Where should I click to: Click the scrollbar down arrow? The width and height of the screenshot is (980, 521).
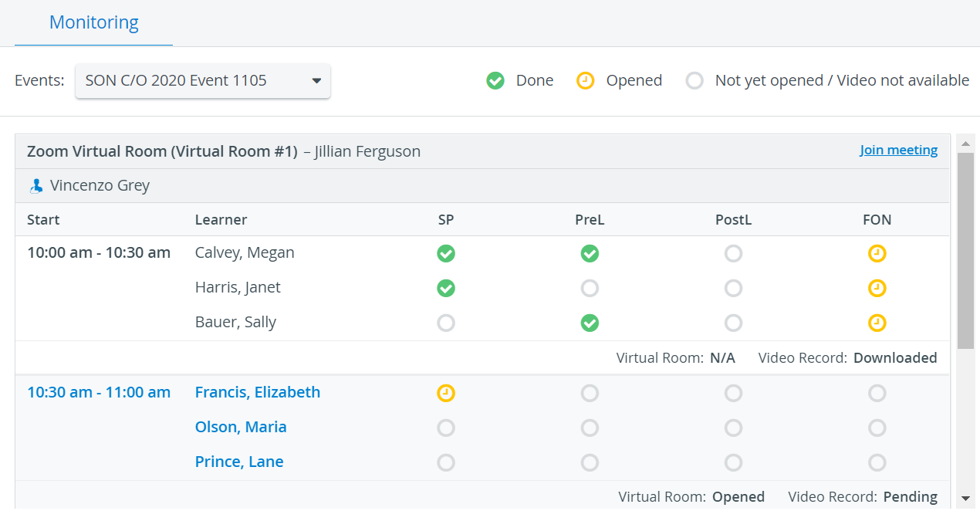(965, 499)
